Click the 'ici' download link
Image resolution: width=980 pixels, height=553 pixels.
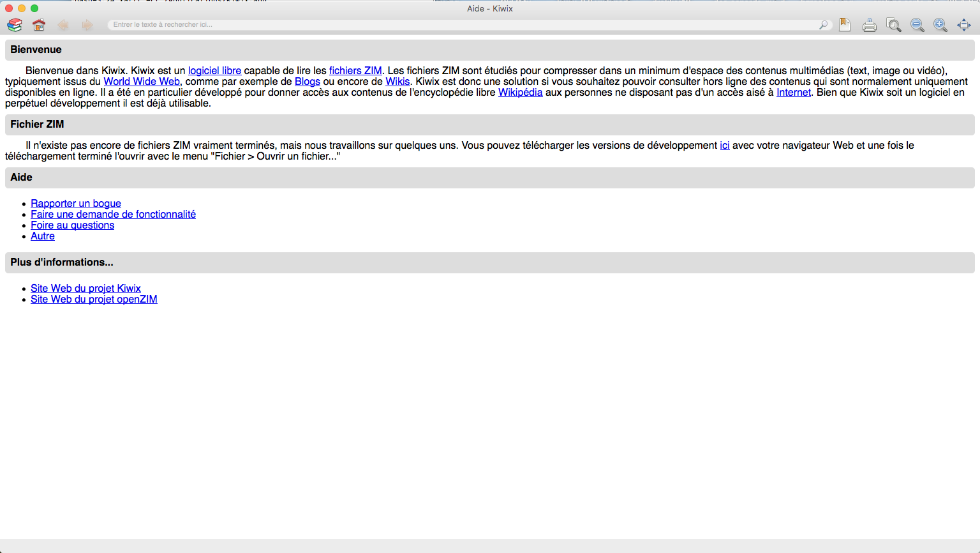tap(725, 146)
